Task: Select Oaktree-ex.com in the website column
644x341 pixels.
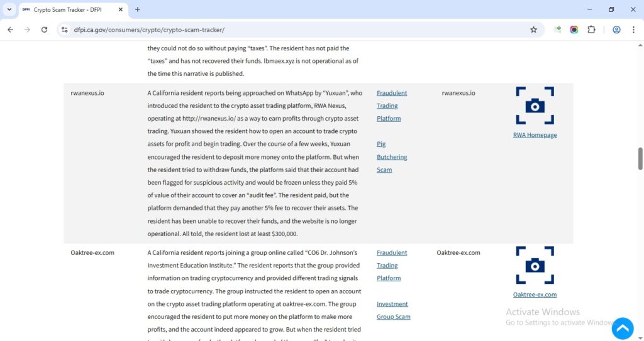Action: pyautogui.click(x=458, y=253)
